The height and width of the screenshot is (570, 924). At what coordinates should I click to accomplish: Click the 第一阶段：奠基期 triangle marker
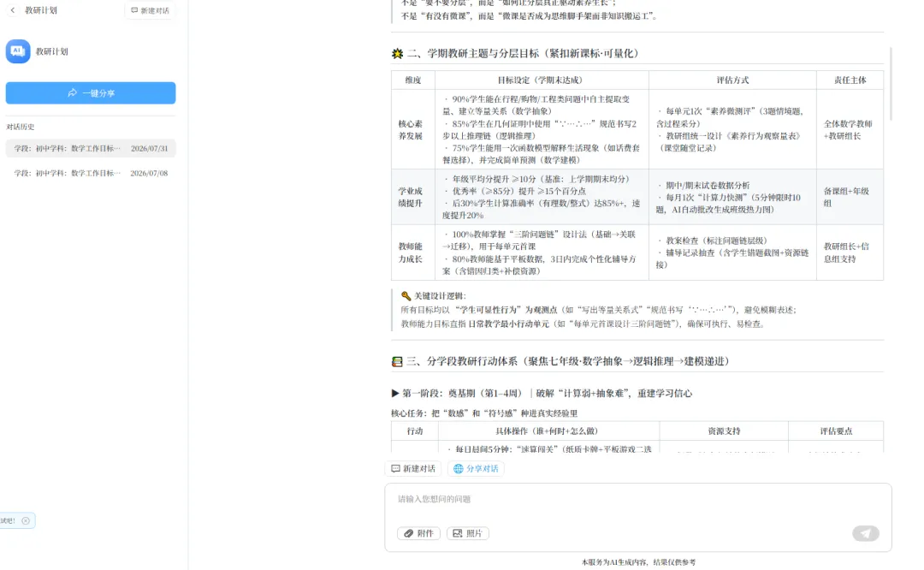(394, 393)
